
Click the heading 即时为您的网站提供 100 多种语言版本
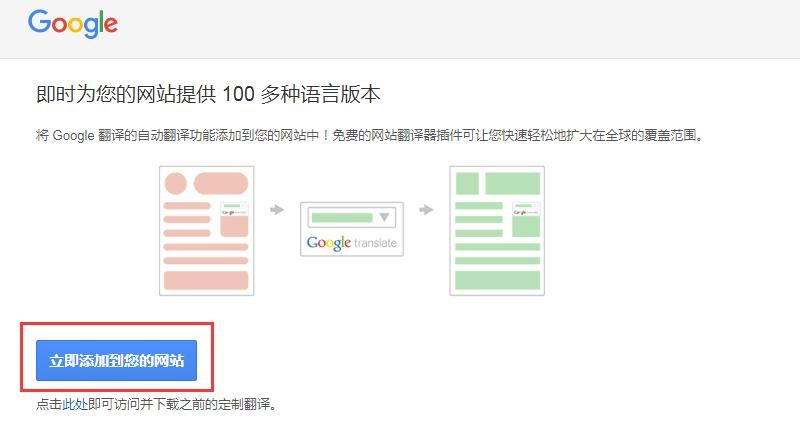pyautogui.click(x=208, y=94)
